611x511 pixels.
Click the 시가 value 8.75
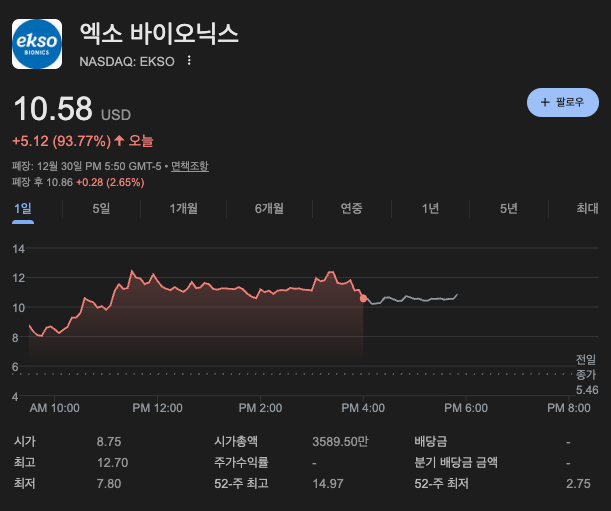109,442
